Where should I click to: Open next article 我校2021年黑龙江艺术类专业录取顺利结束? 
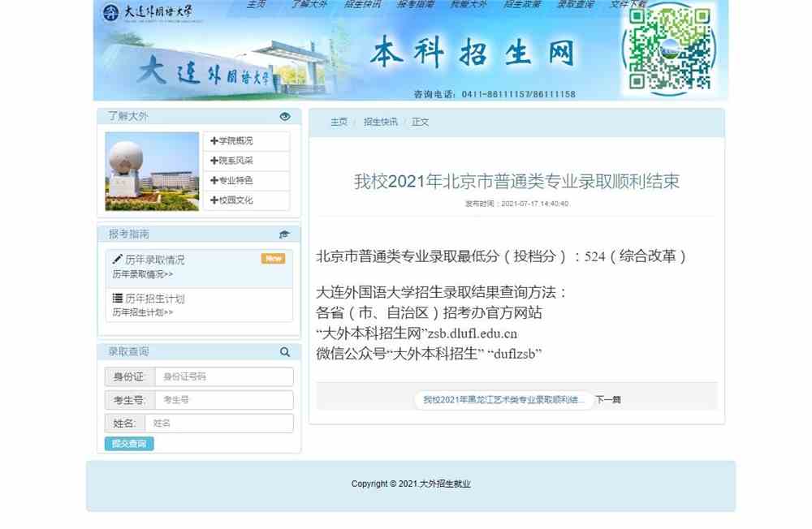pyautogui.click(x=503, y=400)
